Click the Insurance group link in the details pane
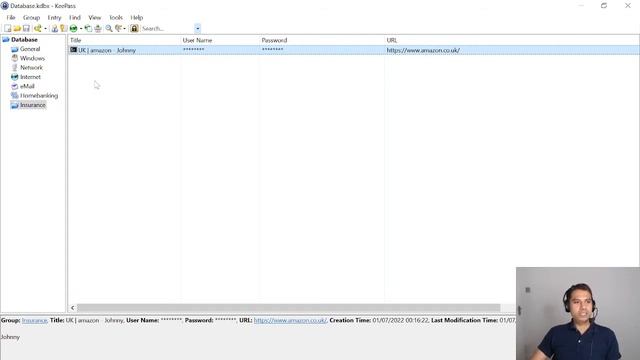640x360 pixels. (34, 320)
